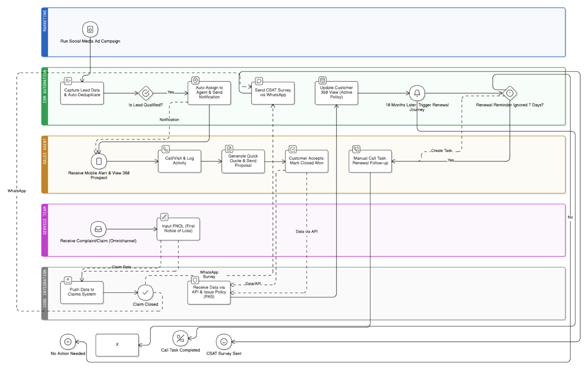Select the Is Lead Qualified decision diamond

(146, 93)
